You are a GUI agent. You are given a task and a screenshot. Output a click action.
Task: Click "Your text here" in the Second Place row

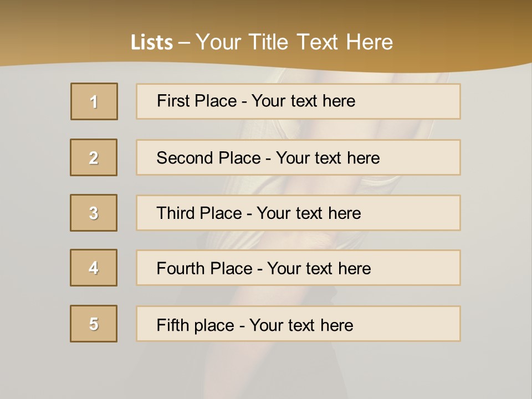click(328, 158)
